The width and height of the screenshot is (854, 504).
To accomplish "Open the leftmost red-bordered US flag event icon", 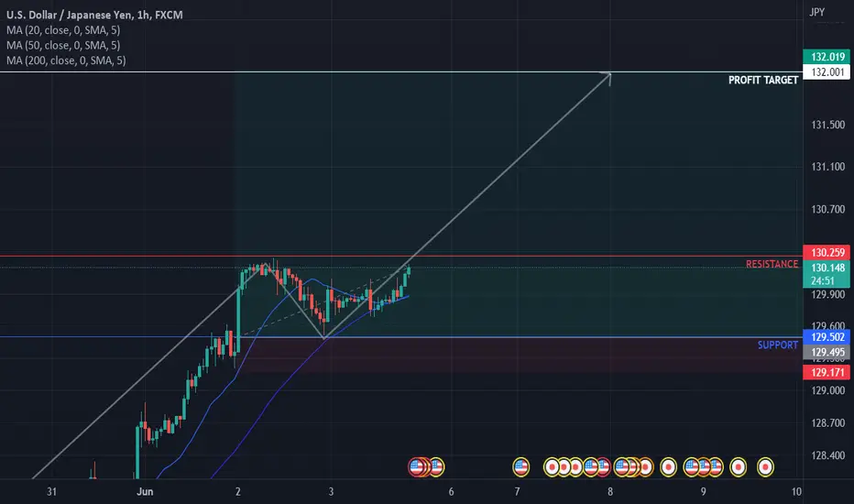I will pyautogui.click(x=417, y=467).
